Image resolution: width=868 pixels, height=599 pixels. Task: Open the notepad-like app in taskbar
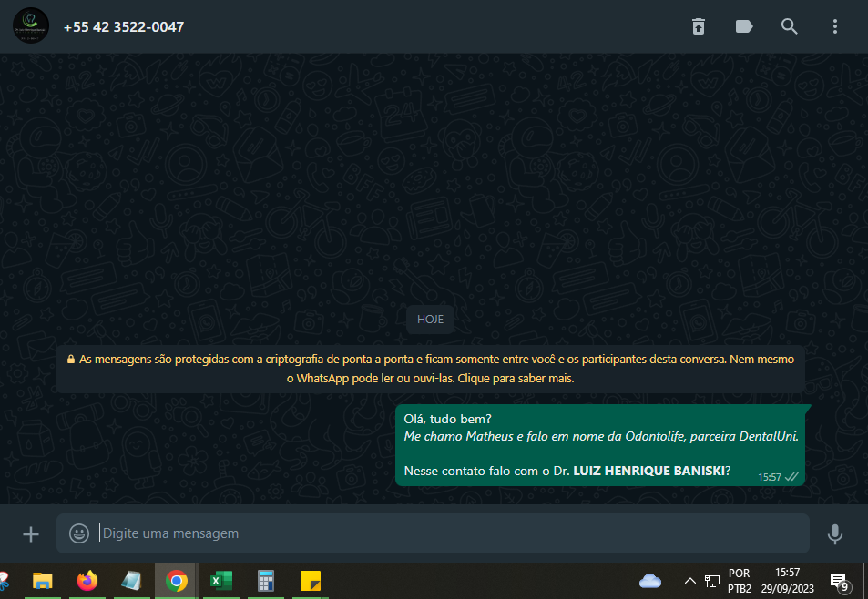click(x=132, y=581)
